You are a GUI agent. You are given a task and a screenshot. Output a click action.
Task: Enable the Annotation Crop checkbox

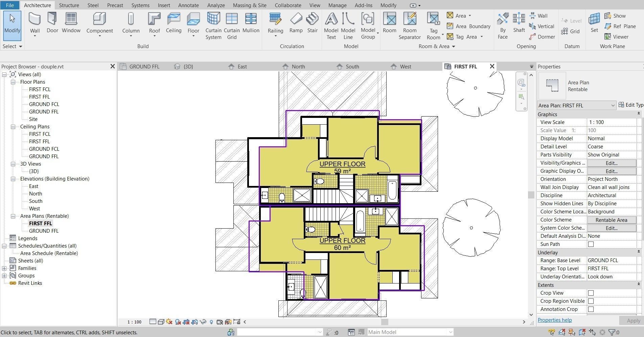[591, 309]
